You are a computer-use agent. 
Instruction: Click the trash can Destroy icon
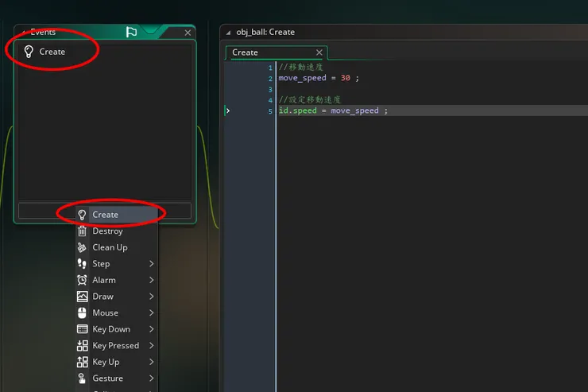point(82,231)
